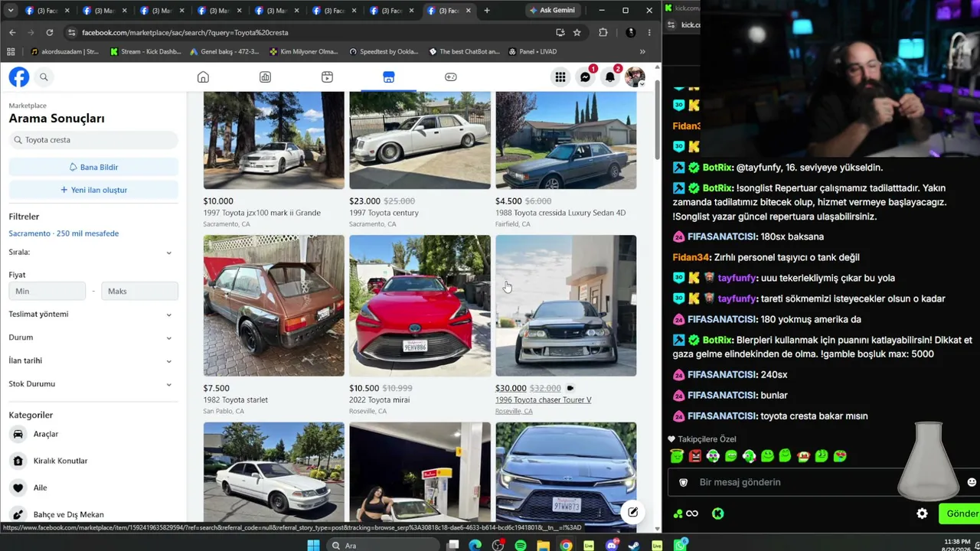980x551 pixels.
Task: Expand the Stok Durumu filter
Action: click(x=93, y=384)
